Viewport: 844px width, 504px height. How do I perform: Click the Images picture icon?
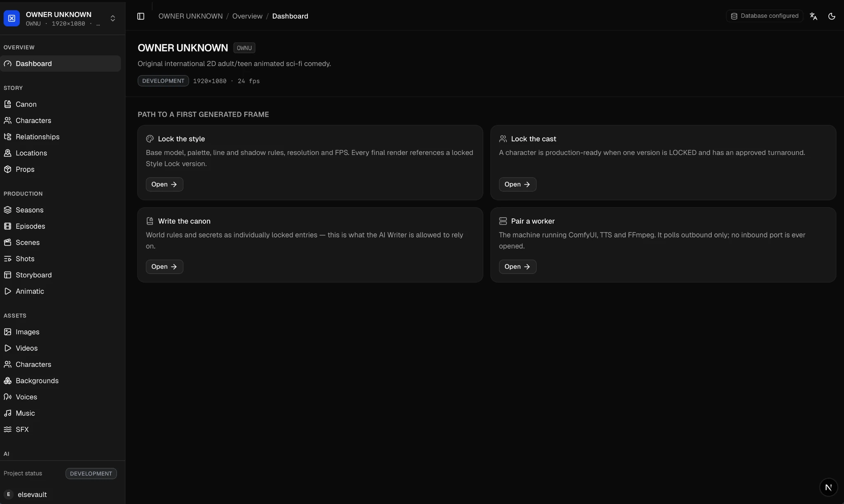point(7,332)
